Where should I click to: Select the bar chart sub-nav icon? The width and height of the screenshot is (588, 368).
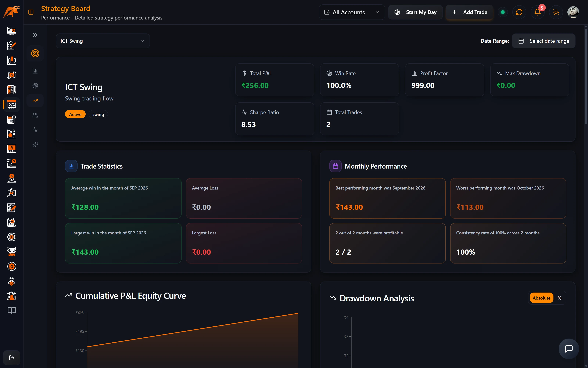35,71
